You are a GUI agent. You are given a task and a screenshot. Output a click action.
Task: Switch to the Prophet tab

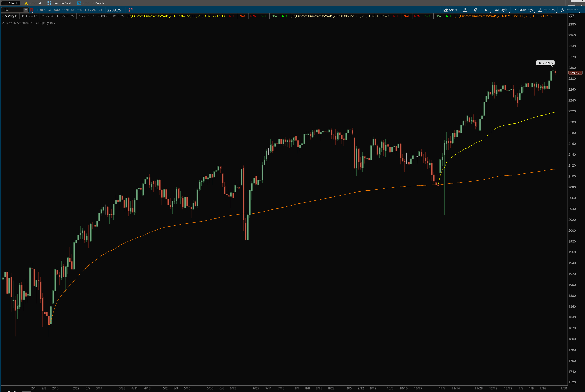click(33, 3)
